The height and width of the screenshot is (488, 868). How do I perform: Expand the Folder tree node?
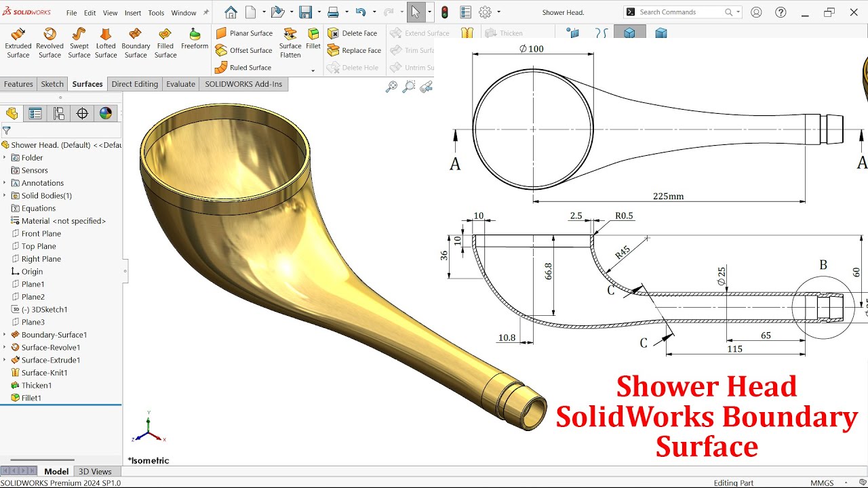pos(4,158)
